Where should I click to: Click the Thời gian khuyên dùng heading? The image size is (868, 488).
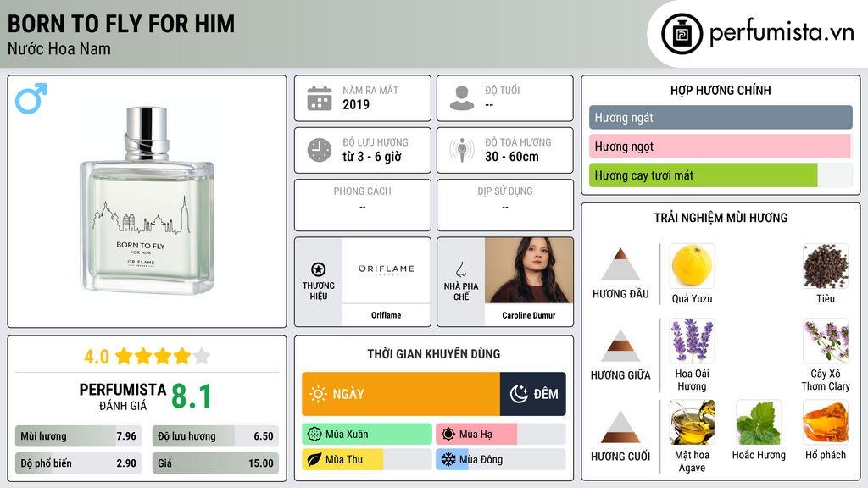[x=434, y=354]
